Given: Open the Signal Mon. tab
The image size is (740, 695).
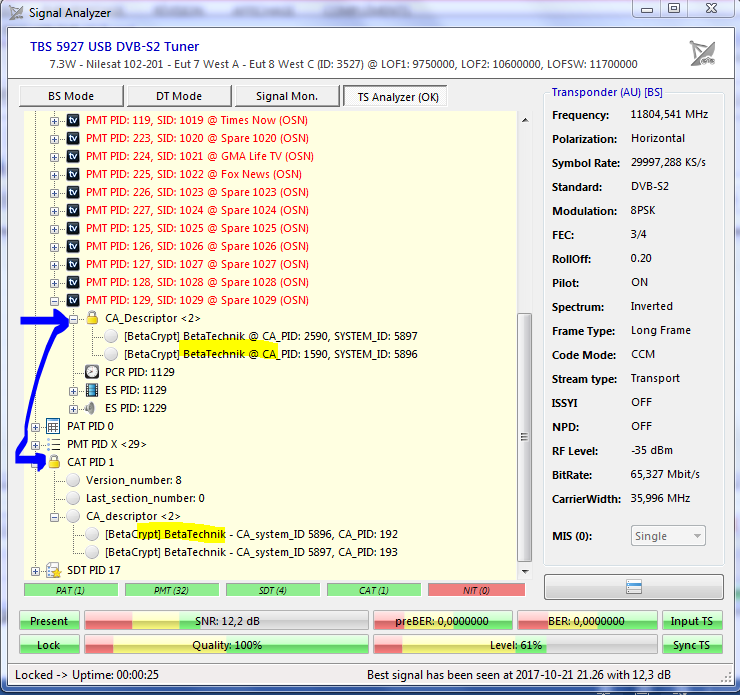Looking at the screenshot, I should [285, 96].
